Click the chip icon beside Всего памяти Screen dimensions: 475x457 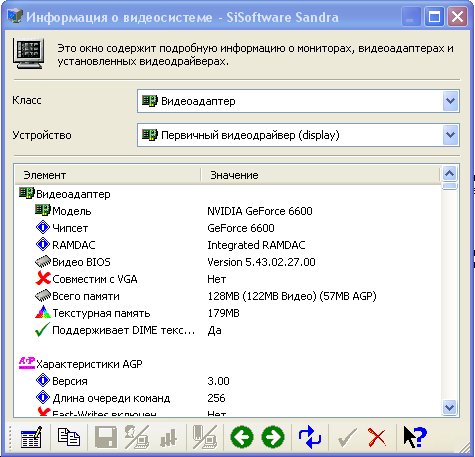tap(43, 296)
